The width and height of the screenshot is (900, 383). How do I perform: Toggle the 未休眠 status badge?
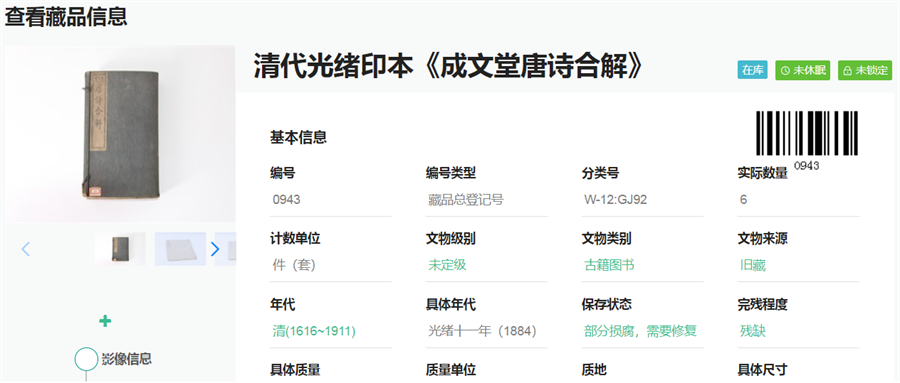point(803,70)
